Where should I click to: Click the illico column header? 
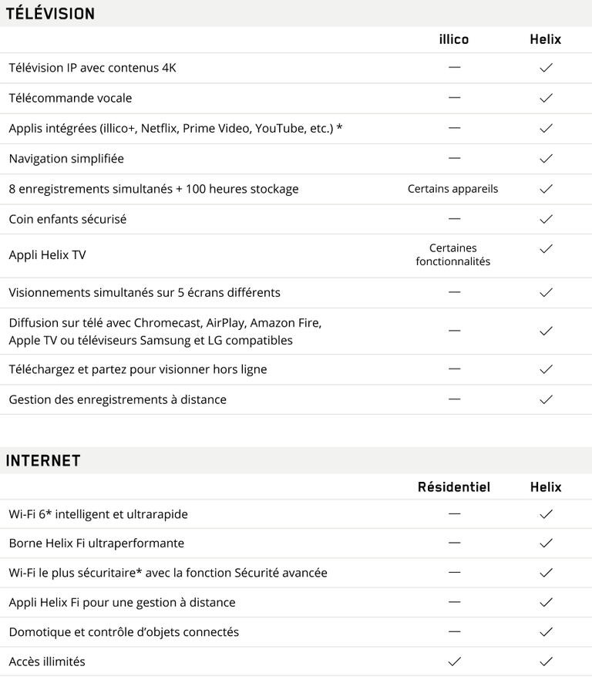coord(453,39)
